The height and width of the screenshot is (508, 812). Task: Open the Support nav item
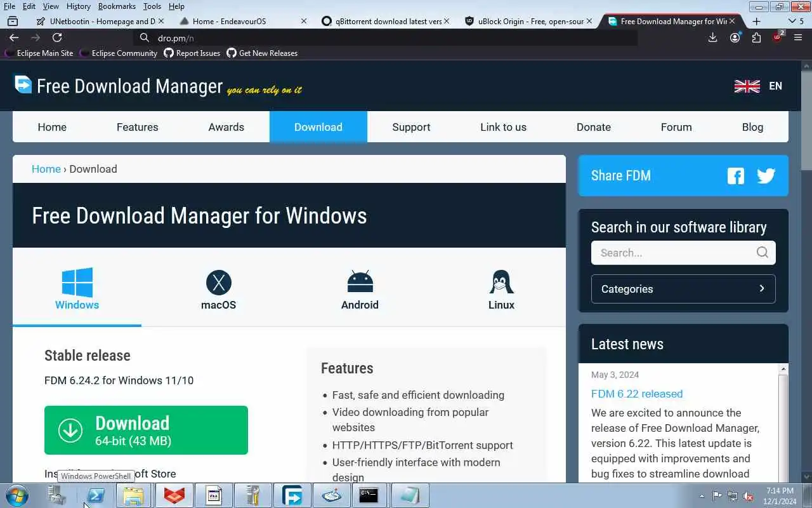(411, 127)
